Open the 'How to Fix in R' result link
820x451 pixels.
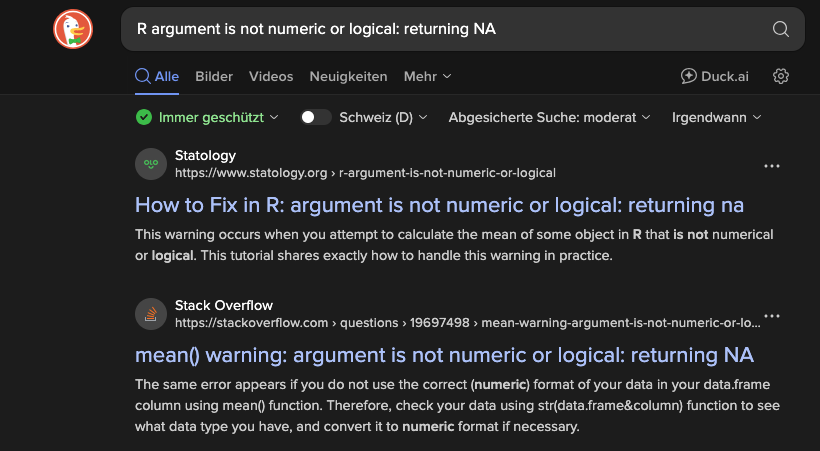[439, 205]
